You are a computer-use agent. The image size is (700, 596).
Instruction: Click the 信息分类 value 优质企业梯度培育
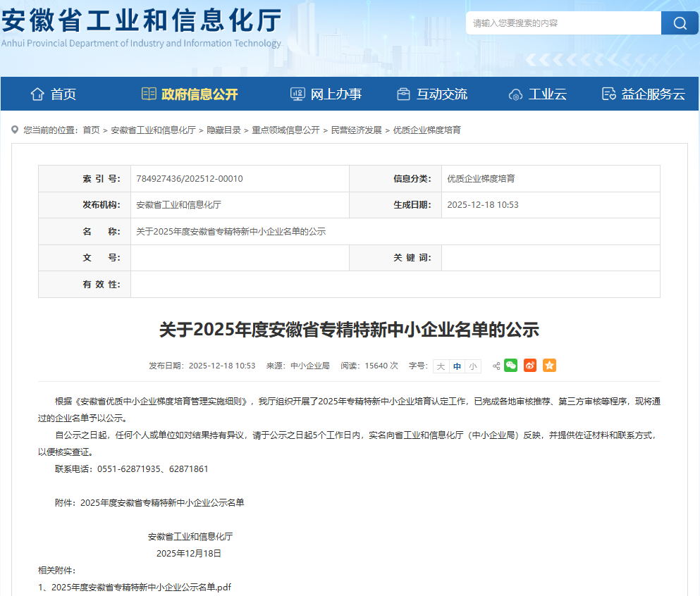click(481, 178)
